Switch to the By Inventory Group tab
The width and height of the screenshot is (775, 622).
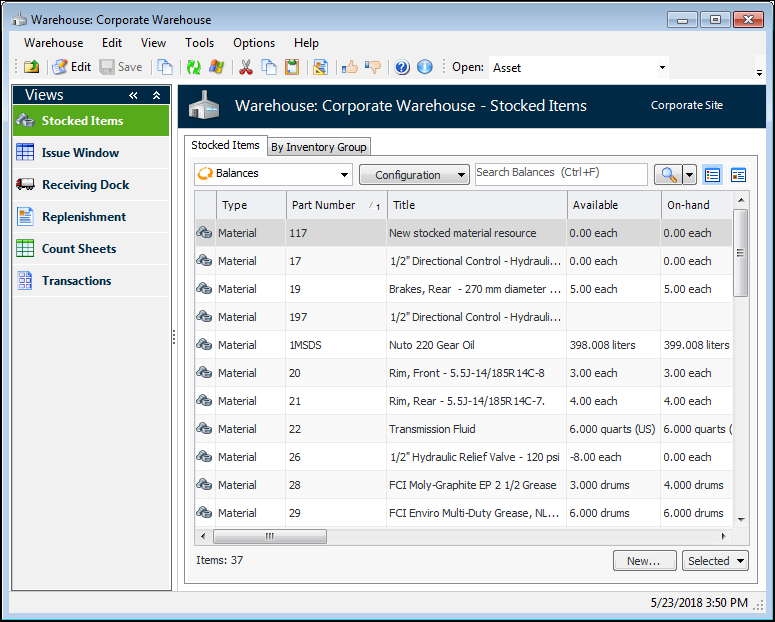318,147
